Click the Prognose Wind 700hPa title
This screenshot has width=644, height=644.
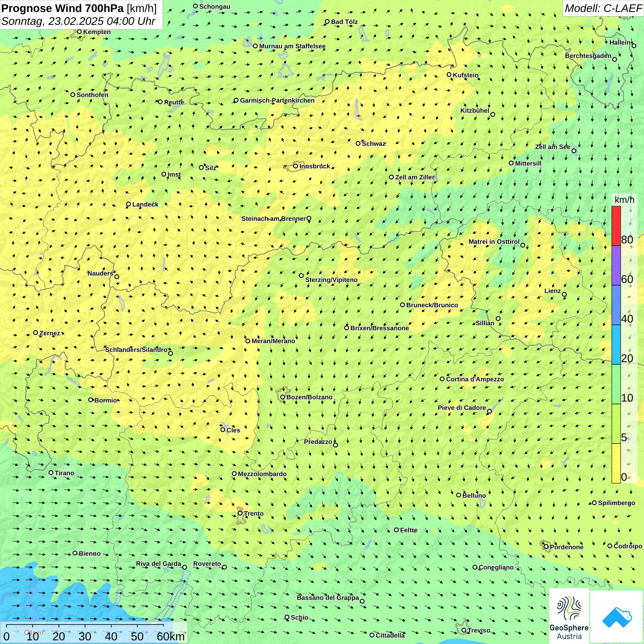click(x=63, y=8)
